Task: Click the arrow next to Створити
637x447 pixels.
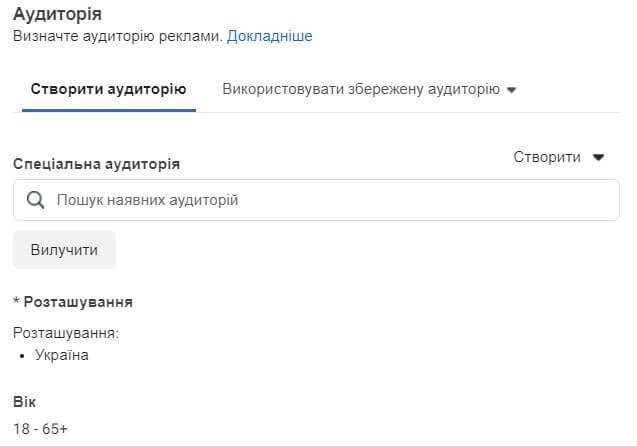Action: (x=599, y=158)
